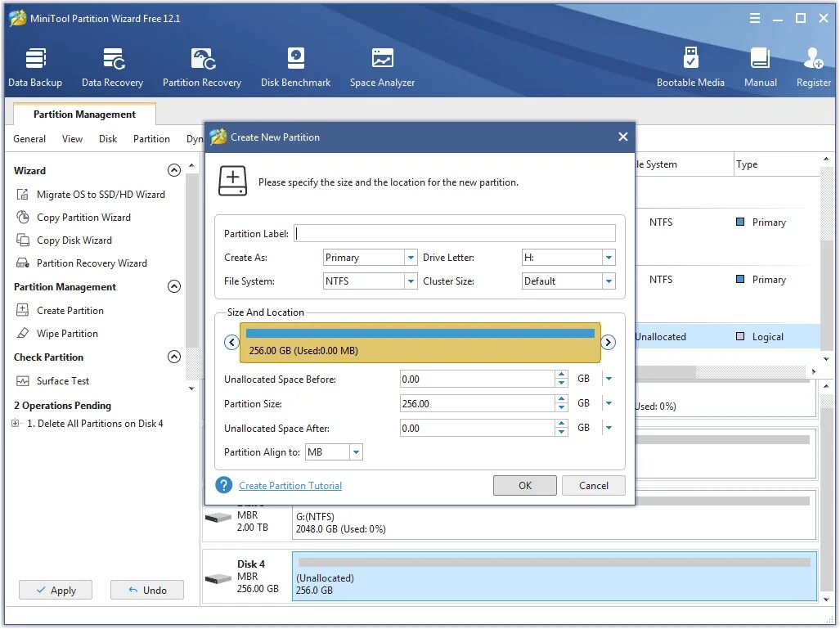This screenshot has height=629, width=840.
Task: Create Bootable Media
Action: coord(690,68)
